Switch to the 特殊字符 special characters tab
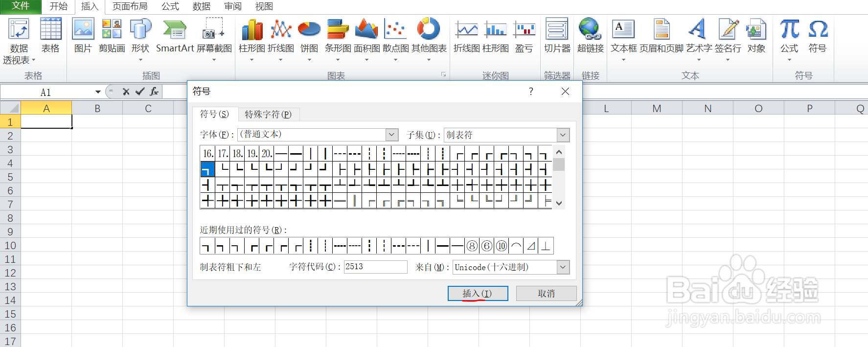Viewport: 868px width, 347px height. click(268, 114)
